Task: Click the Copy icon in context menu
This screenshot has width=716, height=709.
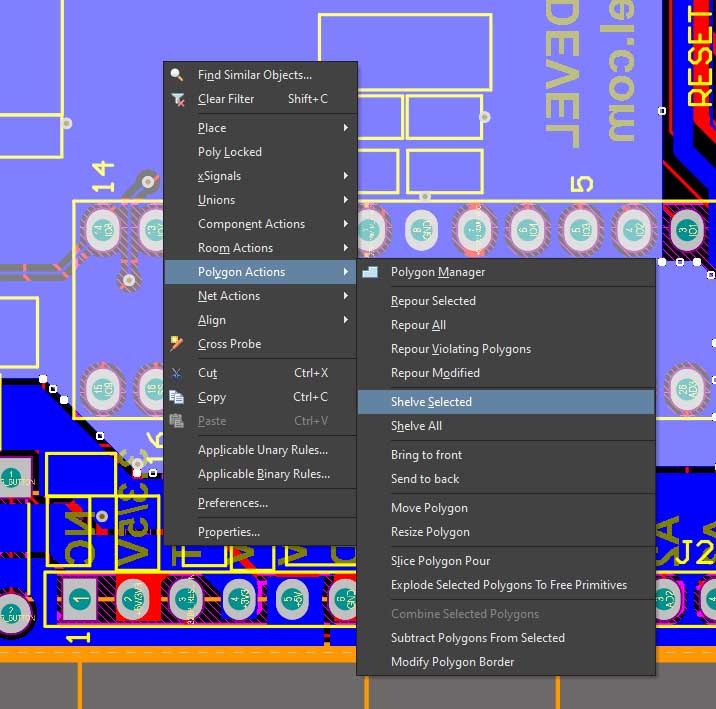Action: point(177,397)
